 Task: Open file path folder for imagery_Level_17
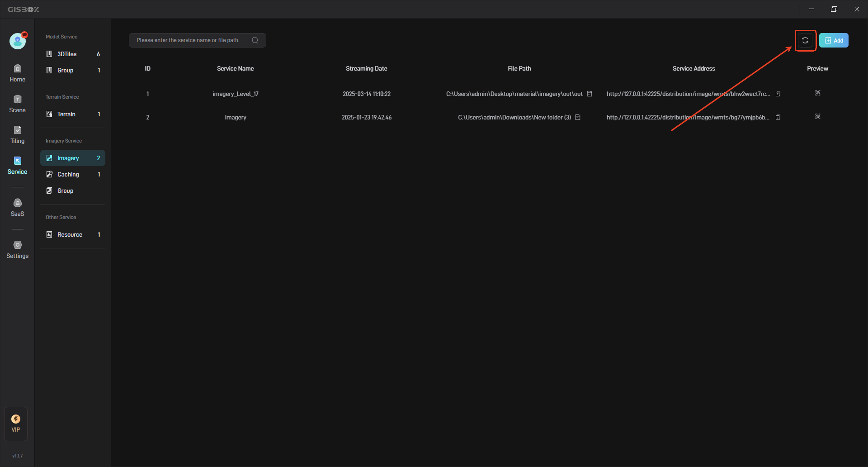[590, 94]
